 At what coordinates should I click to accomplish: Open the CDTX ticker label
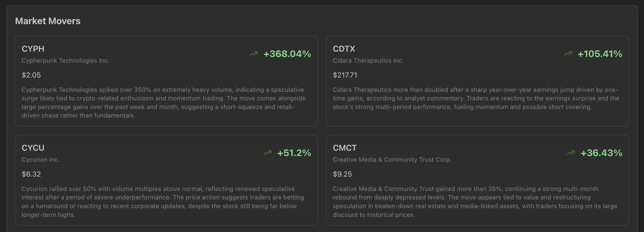click(344, 49)
